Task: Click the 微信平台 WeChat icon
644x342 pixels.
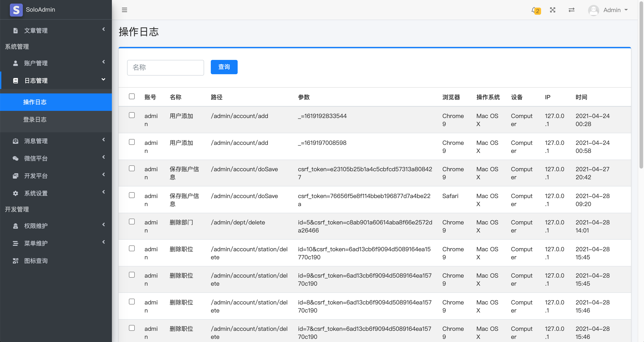Action: point(15,158)
